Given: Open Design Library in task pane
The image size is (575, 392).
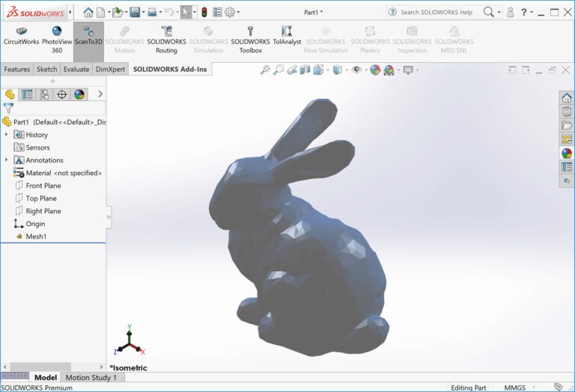Looking at the screenshot, I should coord(567,111).
